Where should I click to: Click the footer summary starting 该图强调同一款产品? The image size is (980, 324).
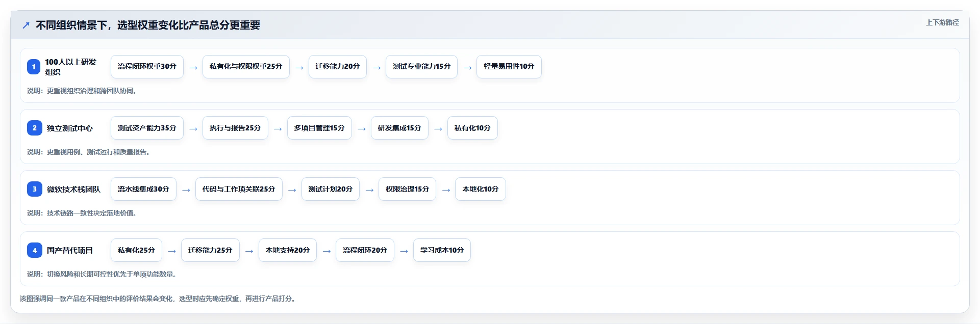tap(158, 299)
